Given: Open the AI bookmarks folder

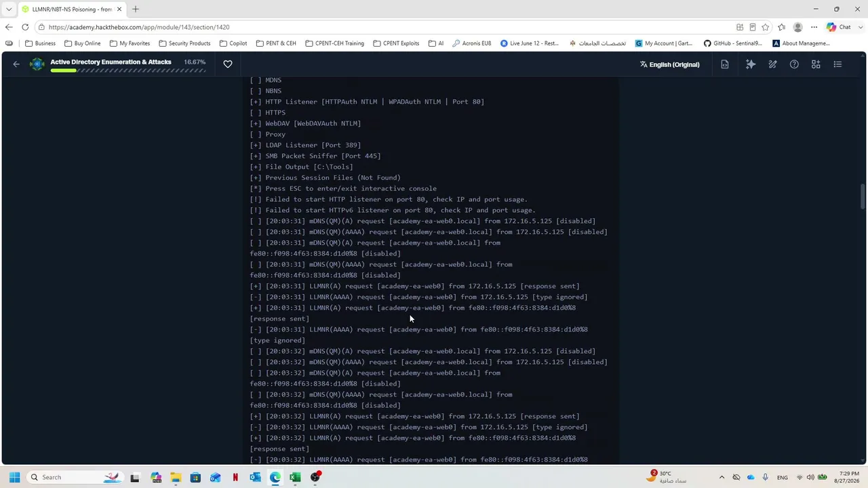Looking at the screenshot, I should 436,43.
